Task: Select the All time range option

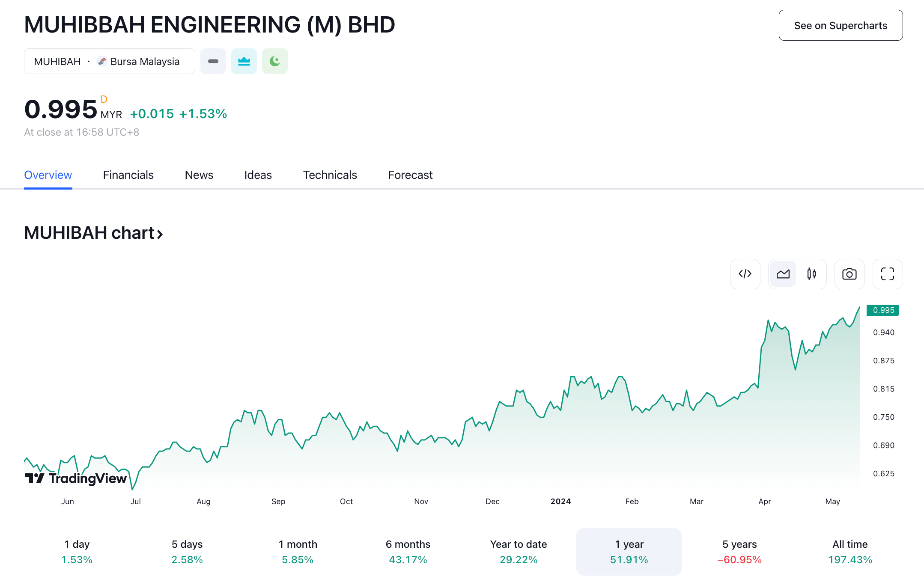Action: (849, 552)
